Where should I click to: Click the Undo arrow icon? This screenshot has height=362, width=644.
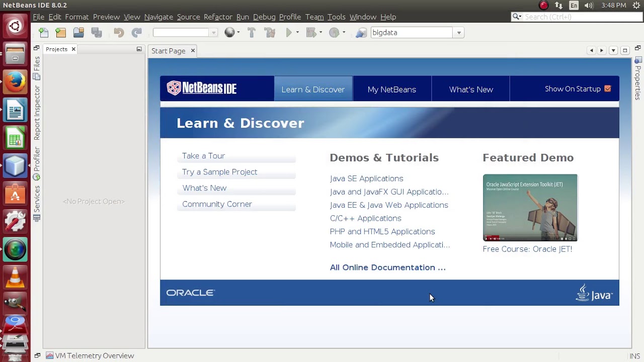coord(119,33)
